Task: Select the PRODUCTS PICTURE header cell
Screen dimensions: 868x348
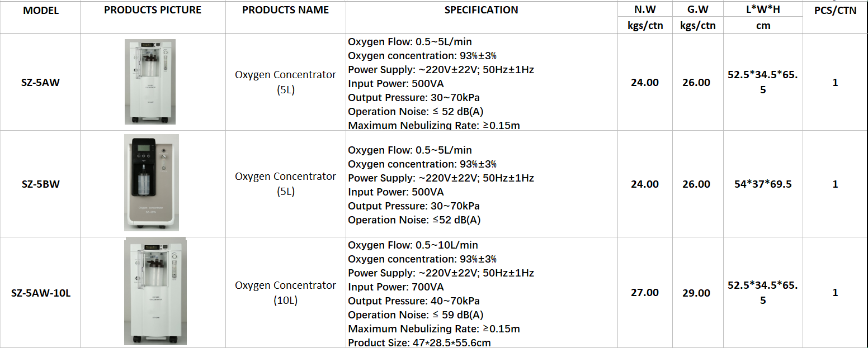Action: pos(153,17)
